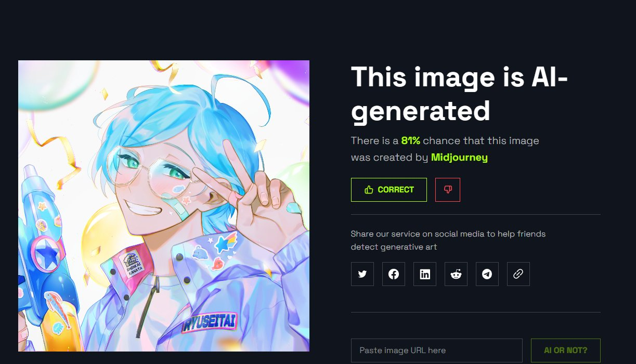
Task: Confirm the result with CORRECT button
Action: coord(389,190)
